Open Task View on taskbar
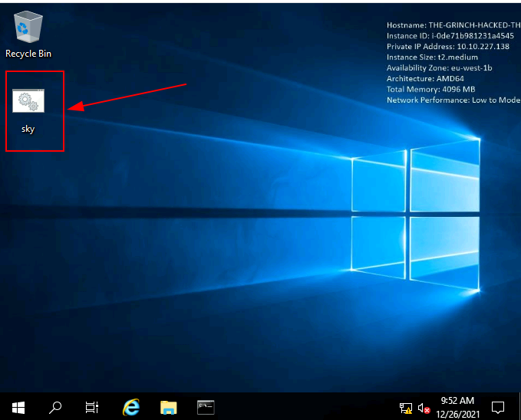The height and width of the screenshot is (420, 521). coord(92,408)
